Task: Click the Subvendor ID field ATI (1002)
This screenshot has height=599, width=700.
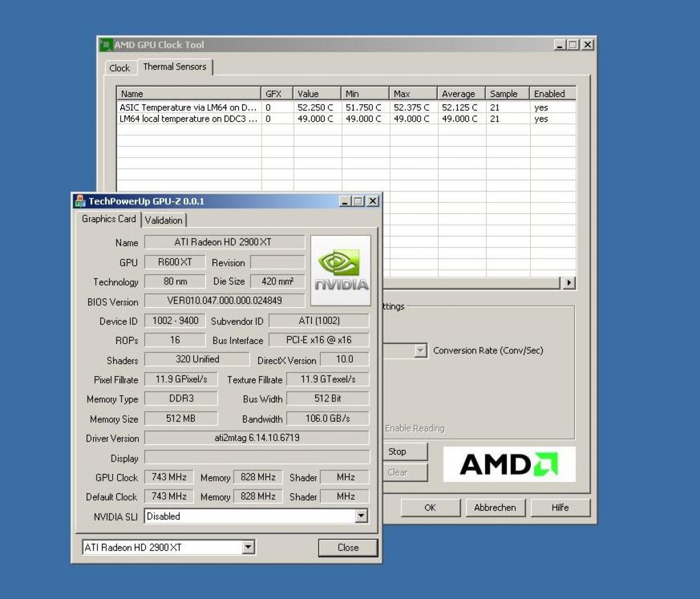Action: coord(319,321)
